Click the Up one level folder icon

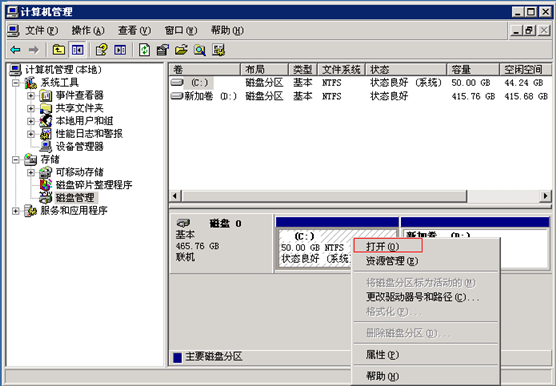coord(59,50)
